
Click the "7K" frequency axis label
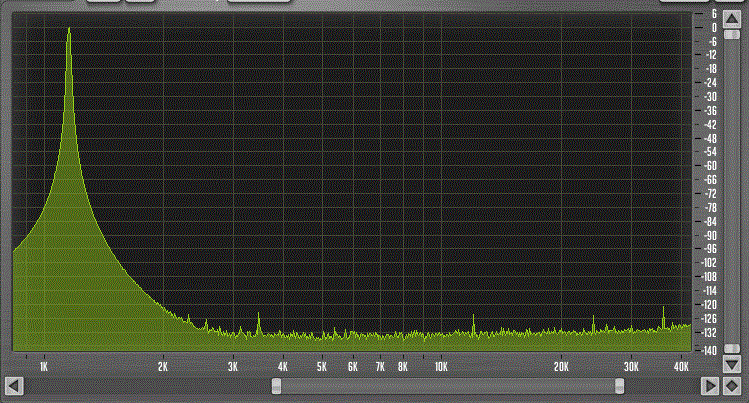380,367
